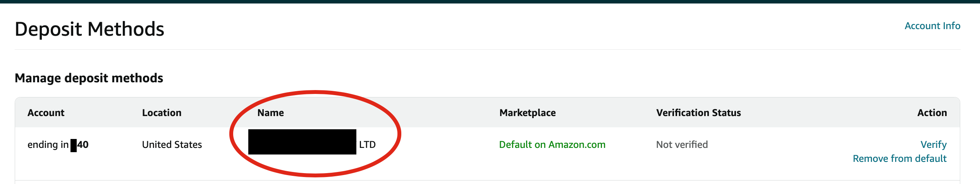Click Verify for the deposit method
Screen dimensions: 980x184
(x=934, y=145)
